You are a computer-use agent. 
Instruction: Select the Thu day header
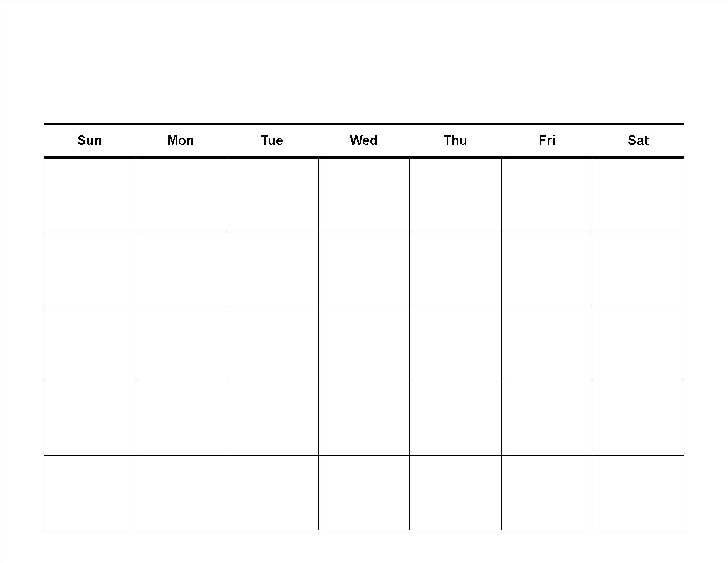(455, 140)
